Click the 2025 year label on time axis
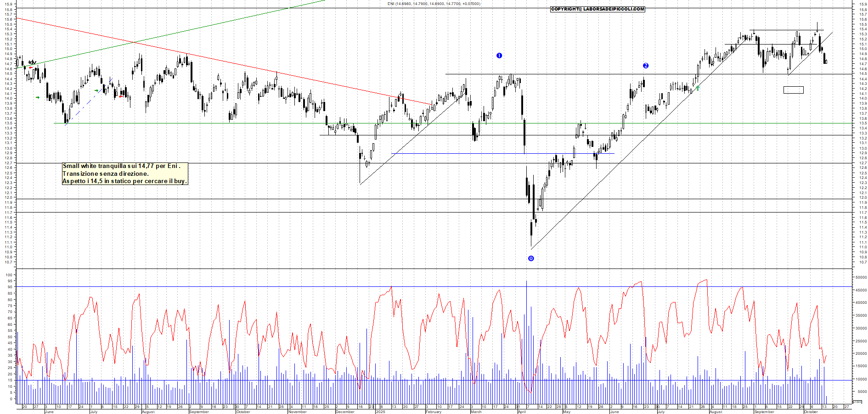This screenshot has width=868, height=414. pyautogui.click(x=380, y=412)
